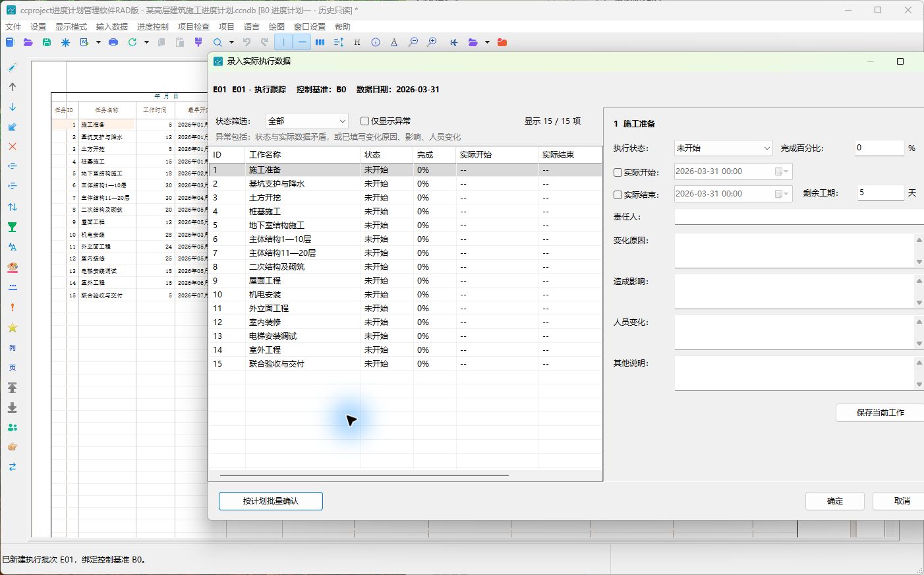The height and width of the screenshot is (575, 924).
Task: Enable 仅显示异常 checkbox
Action: 364,121
